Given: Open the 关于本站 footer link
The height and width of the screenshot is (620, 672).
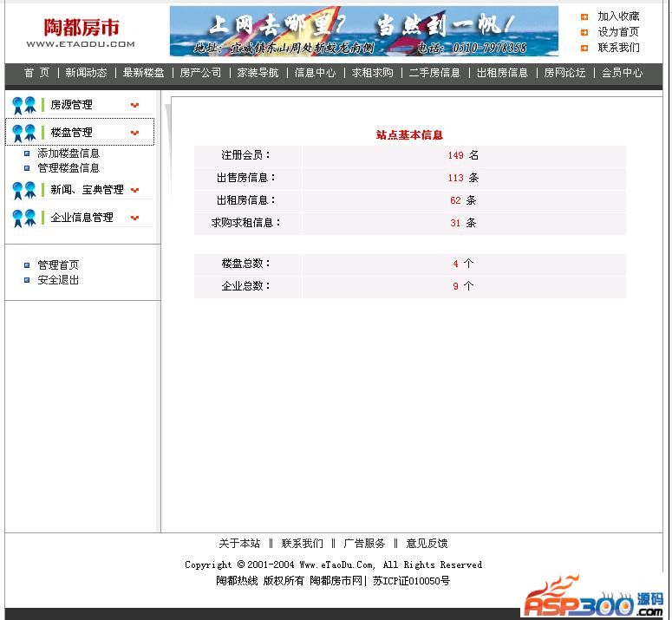Looking at the screenshot, I should click(x=239, y=544).
